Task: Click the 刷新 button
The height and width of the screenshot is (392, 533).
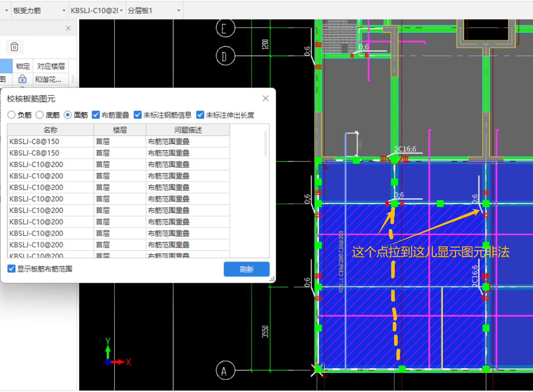Action: [x=247, y=269]
